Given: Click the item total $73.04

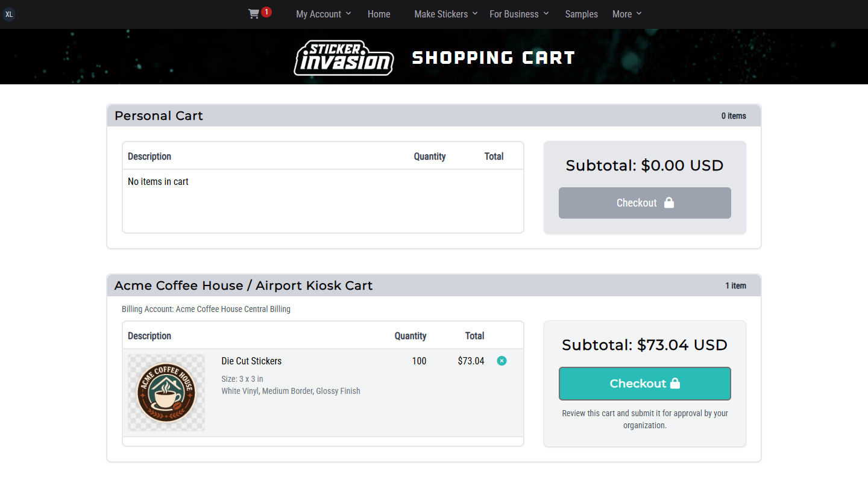Looking at the screenshot, I should [471, 361].
